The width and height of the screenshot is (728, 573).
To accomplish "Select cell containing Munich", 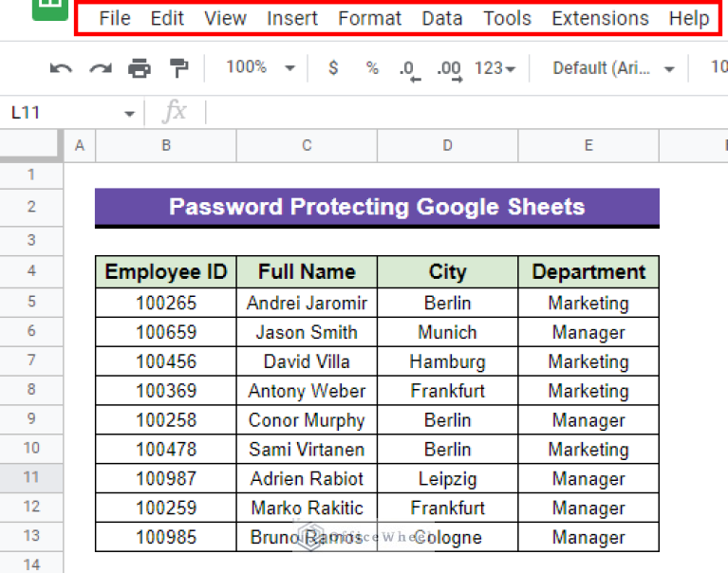I will click(447, 332).
